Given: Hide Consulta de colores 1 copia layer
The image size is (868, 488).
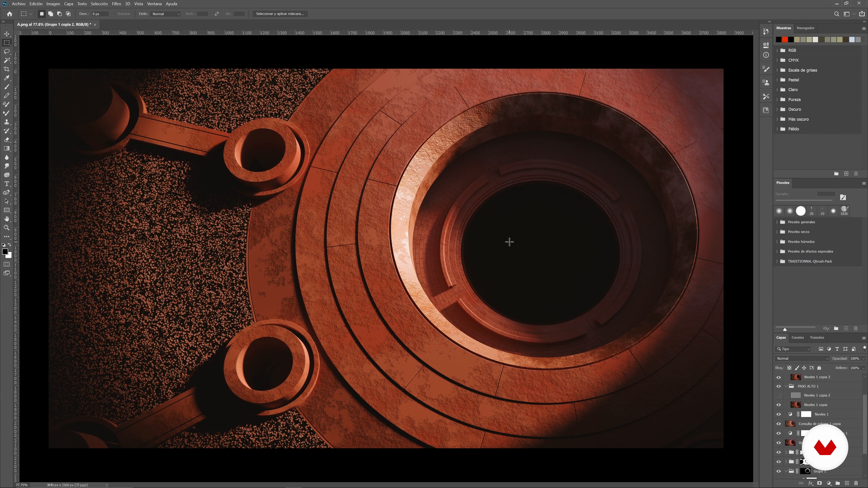Looking at the screenshot, I should 778,424.
